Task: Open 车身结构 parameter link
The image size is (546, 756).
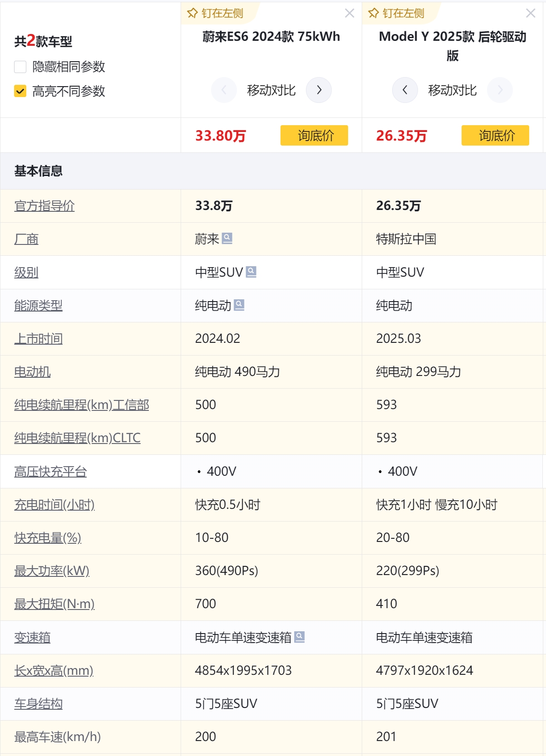Action: [38, 703]
